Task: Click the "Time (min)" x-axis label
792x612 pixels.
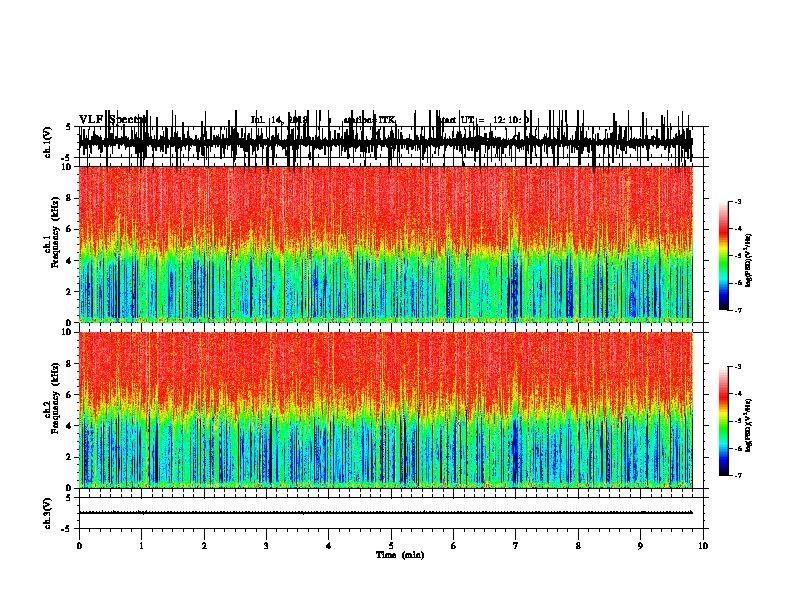Action: [400, 555]
